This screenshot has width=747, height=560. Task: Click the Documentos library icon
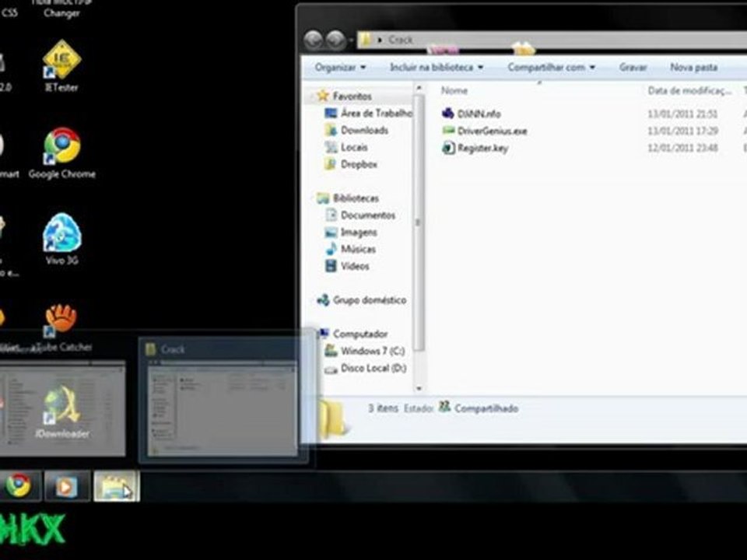point(330,215)
